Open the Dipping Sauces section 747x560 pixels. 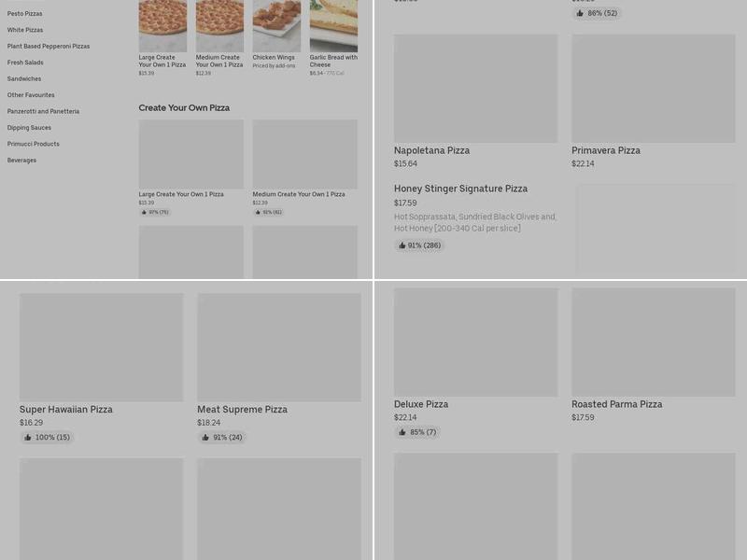click(x=29, y=127)
